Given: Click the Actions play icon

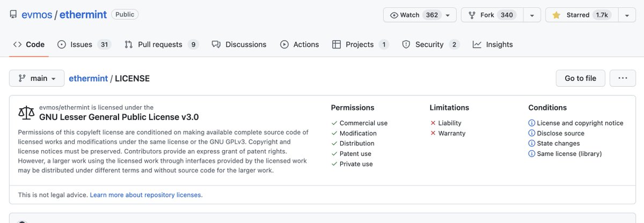Looking at the screenshot, I should pyautogui.click(x=284, y=44).
